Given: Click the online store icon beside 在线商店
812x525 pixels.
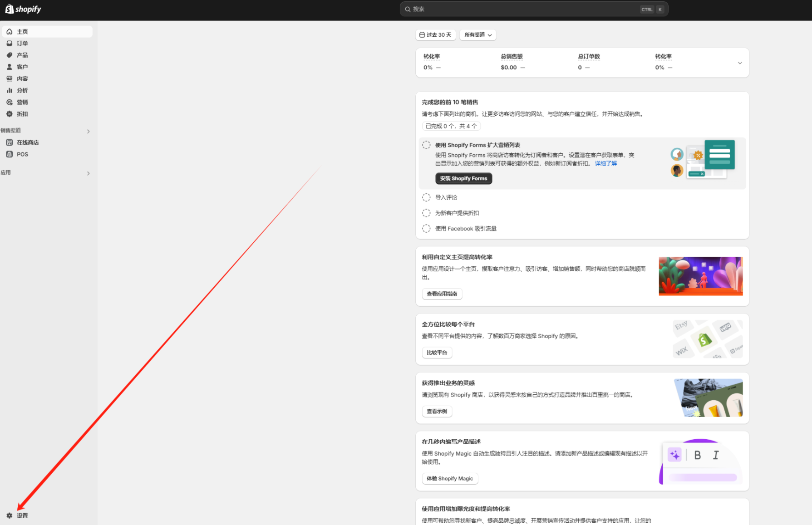Looking at the screenshot, I should coord(9,142).
